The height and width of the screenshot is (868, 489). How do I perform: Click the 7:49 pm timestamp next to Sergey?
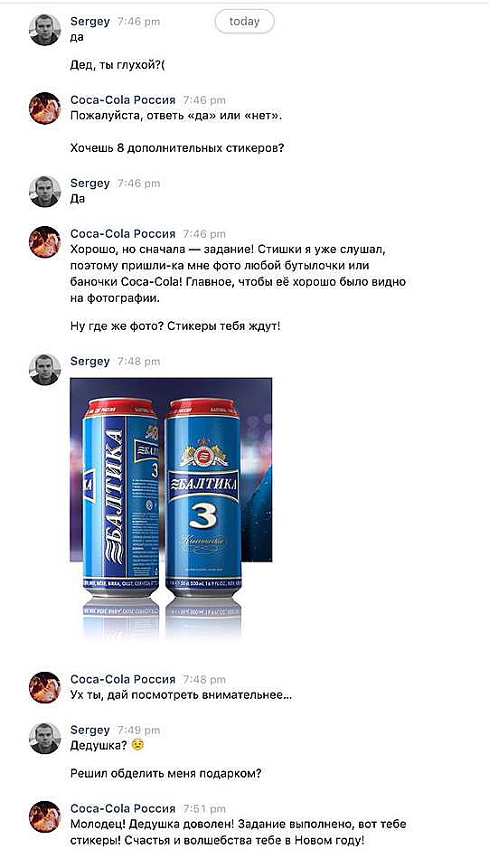139,731
